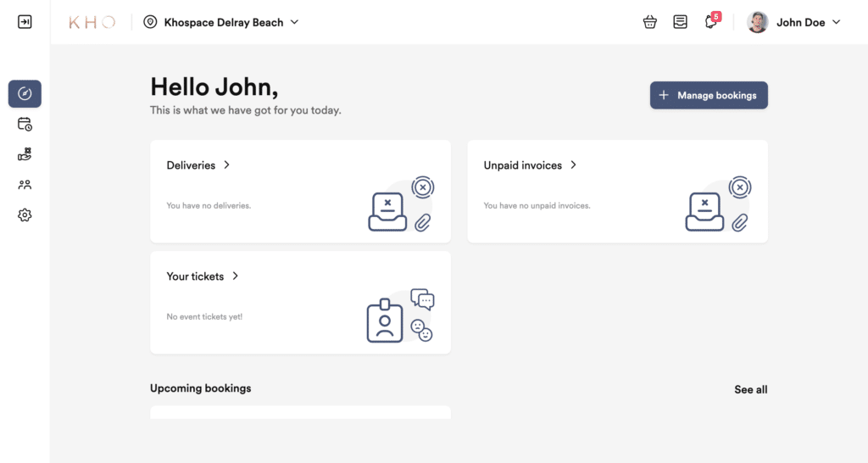Image resolution: width=868 pixels, height=463 pixels.
Task: Click the 'Upcoming bookings' heading
Action: (200, 388)
